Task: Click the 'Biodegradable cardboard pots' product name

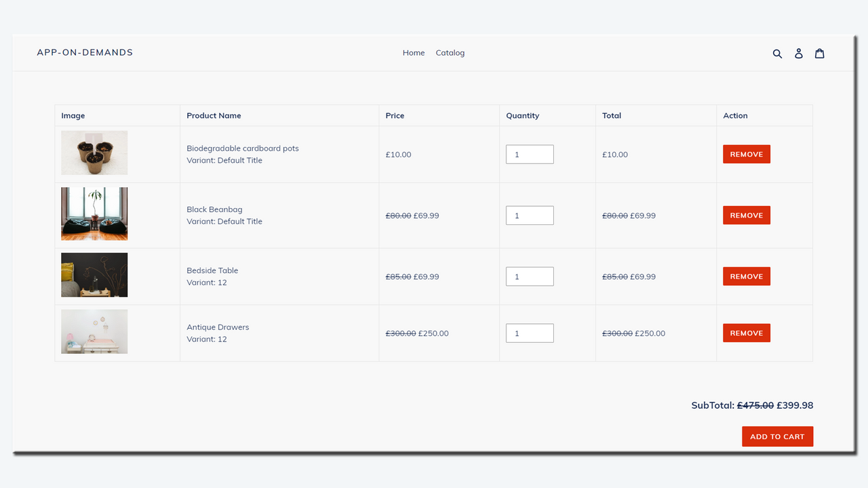Action: (x=243, y=148)
